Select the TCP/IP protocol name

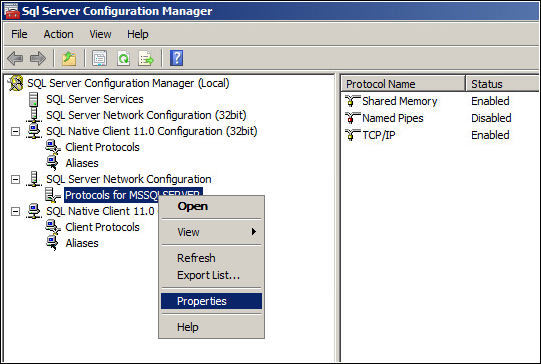(x=379, y=135)
